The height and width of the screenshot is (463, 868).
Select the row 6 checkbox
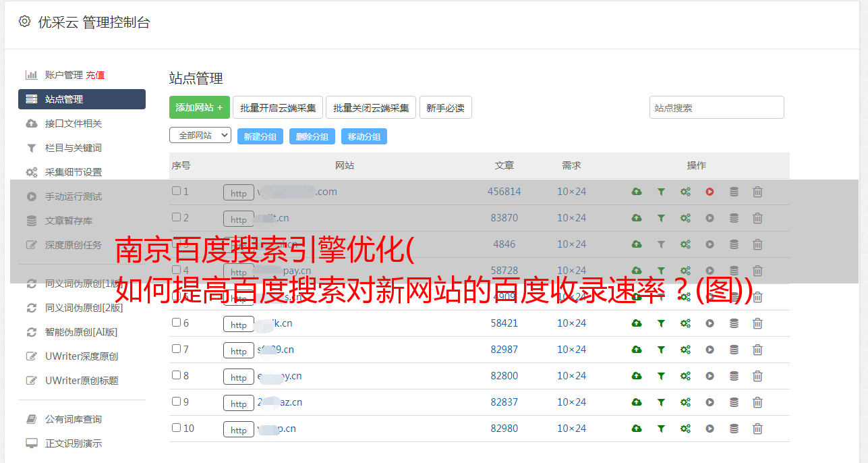176,323
